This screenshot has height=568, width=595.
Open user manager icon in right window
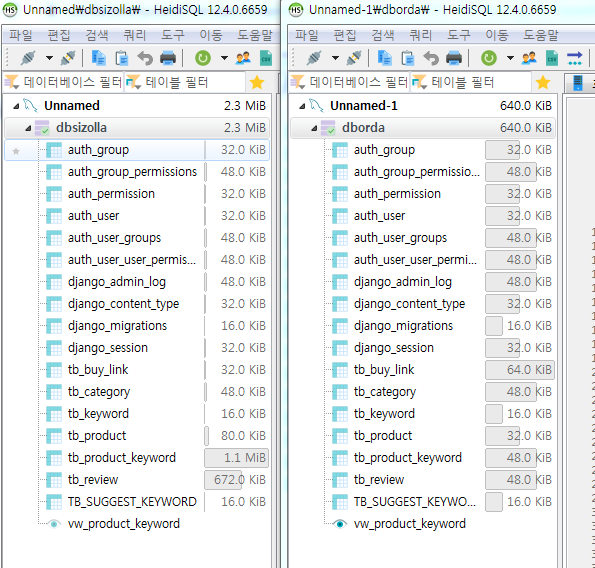coord(529,58)
